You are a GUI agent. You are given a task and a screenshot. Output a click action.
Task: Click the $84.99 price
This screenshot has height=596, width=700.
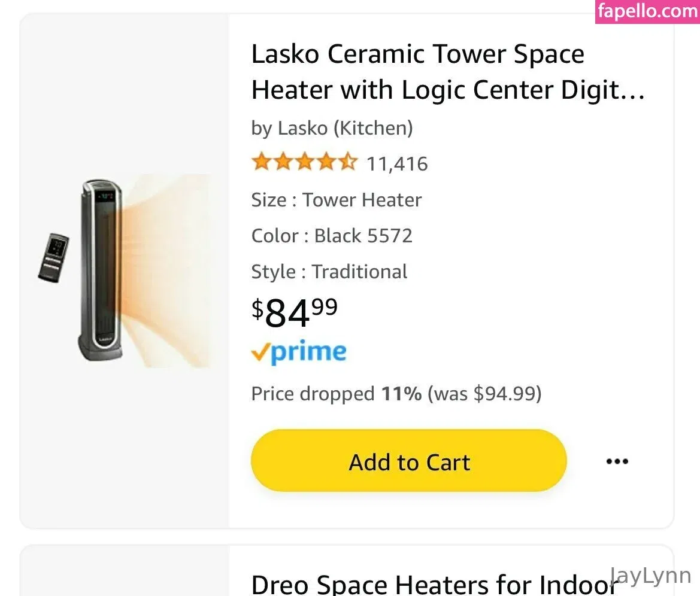click(x=294, y=312)
